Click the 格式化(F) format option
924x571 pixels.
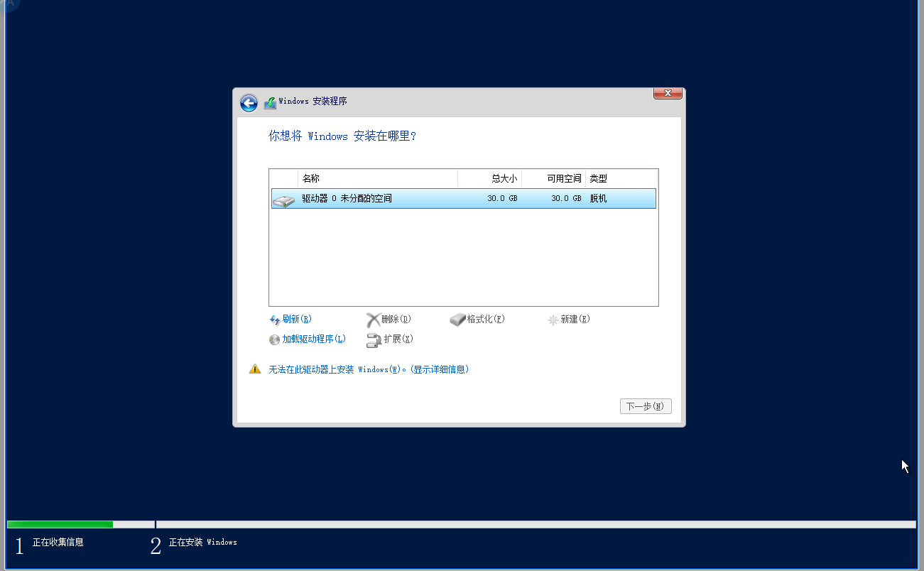[x=486, y=320]
